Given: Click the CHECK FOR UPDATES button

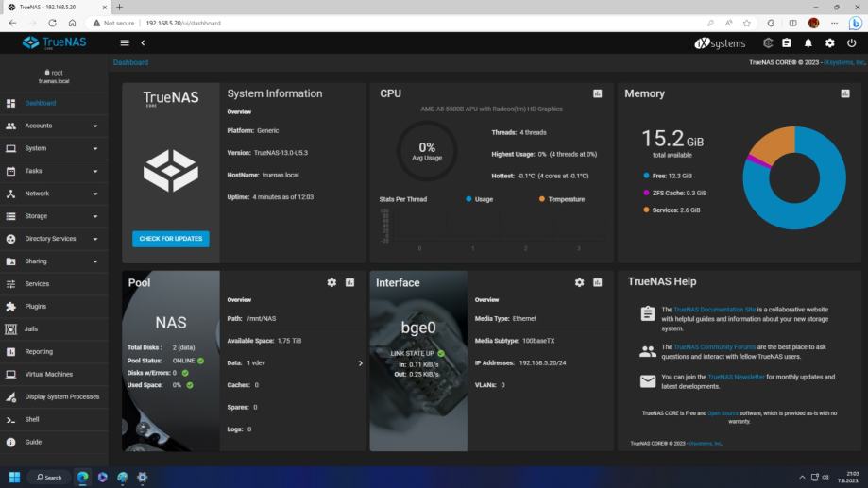Looking at the screenshot, I should pyautogui.click(x=171, y=239).
